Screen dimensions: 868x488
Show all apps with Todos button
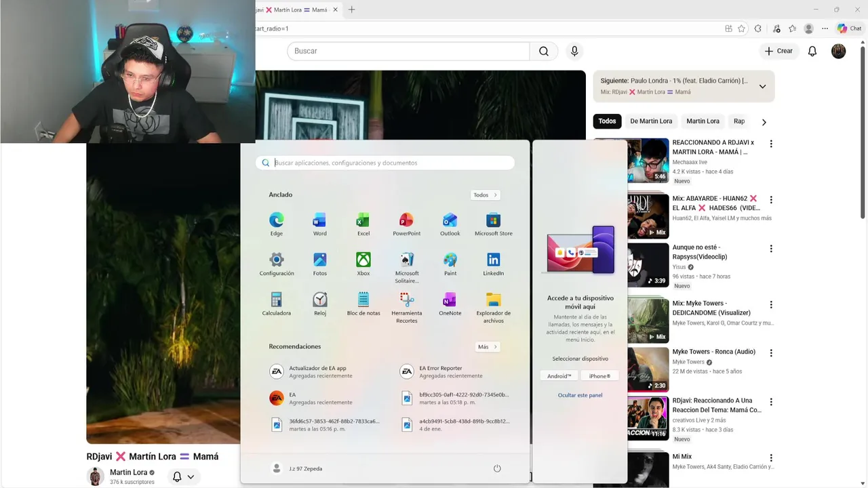point(486,195)
